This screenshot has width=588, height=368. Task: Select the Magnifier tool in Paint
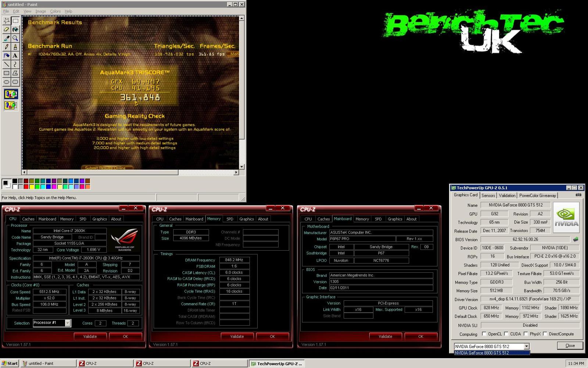pyautogui.click(x=15, y=38)
